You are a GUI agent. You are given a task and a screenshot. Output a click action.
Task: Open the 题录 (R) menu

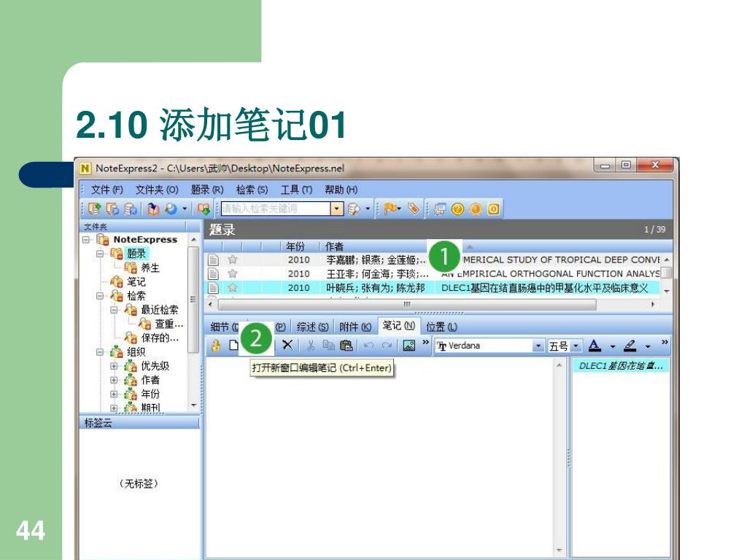(207, 190)
